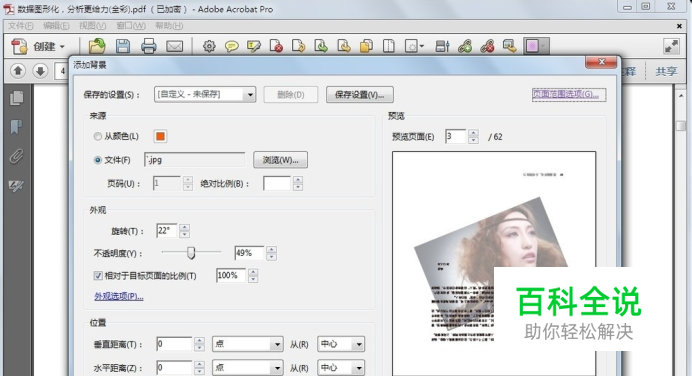Click the 水平距离 value field

point(174,368)
